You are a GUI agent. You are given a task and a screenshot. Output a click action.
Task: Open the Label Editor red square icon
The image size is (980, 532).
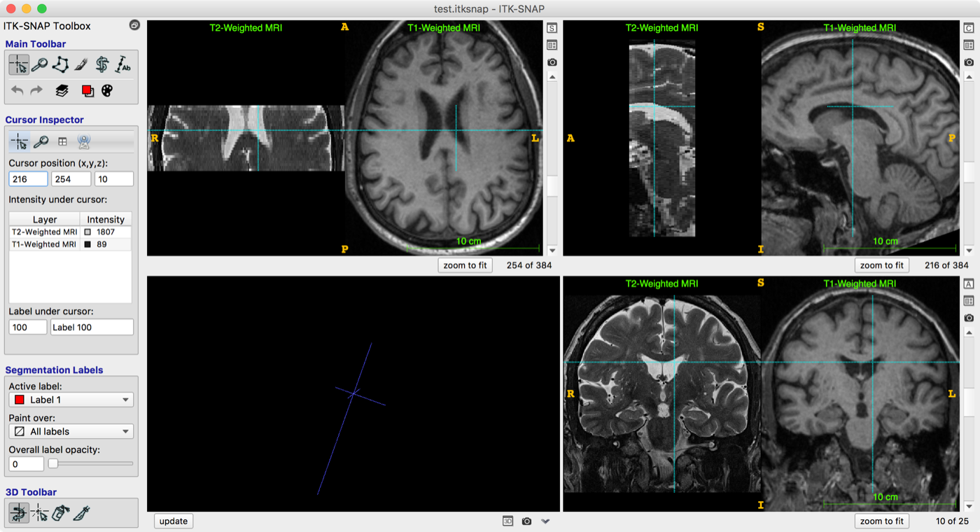(87, 90)
